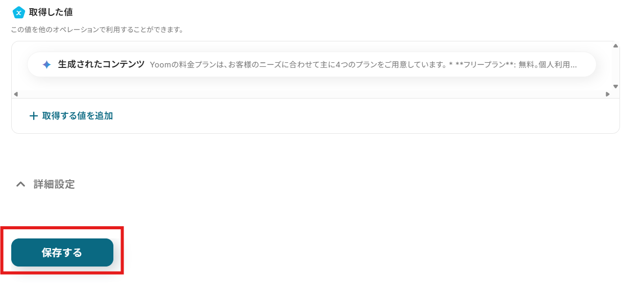Click the vertical scrollbar down arrow
The height and width of the screenshot is (290, 644).
coord(615,87)
